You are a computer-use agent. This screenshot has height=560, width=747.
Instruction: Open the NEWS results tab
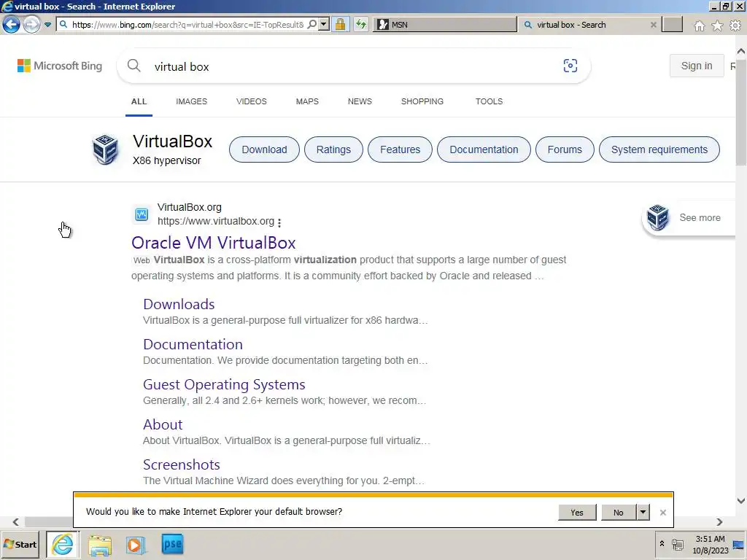pos(360,101)
